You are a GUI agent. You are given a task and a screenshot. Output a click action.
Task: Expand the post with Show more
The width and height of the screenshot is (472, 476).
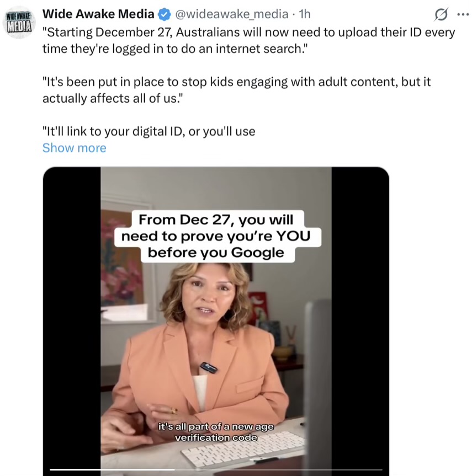pos(75,148)
